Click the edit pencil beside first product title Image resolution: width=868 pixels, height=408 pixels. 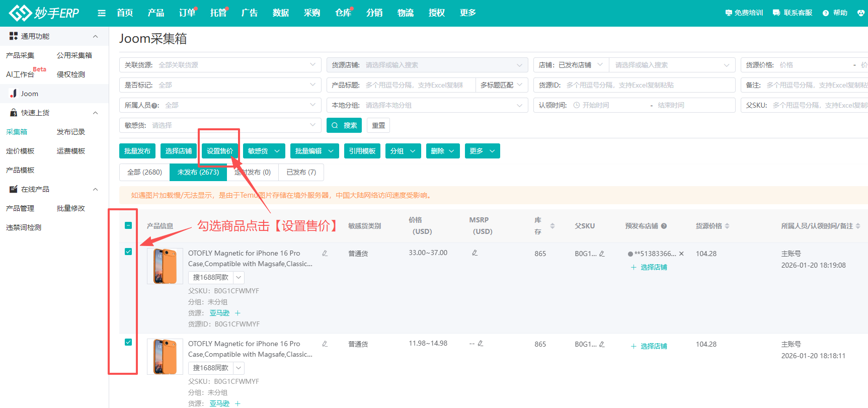coord(325,253)
